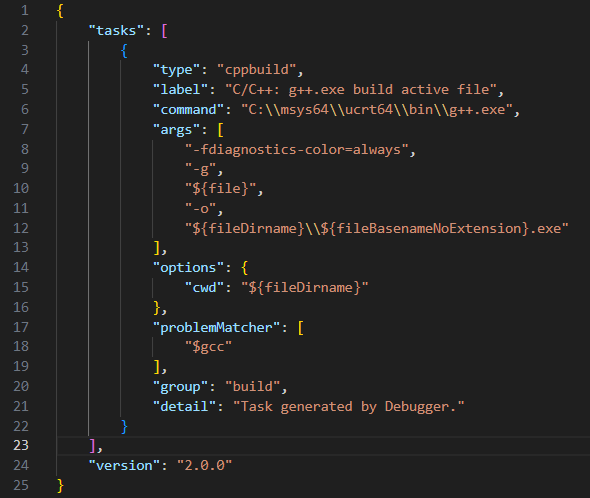
Task: Click the opening bracket after "problemMatcher"
Action: 300,327
